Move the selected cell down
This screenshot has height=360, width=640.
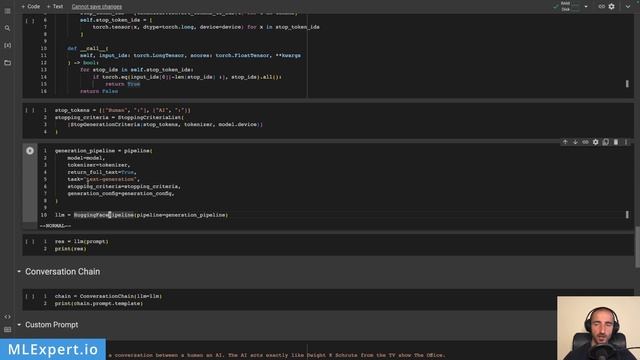(x=575, y=142)
